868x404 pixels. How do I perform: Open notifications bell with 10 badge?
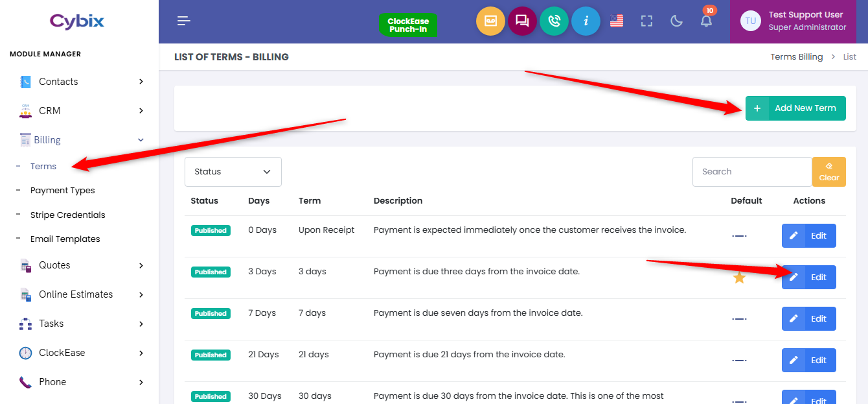(707, 19)
